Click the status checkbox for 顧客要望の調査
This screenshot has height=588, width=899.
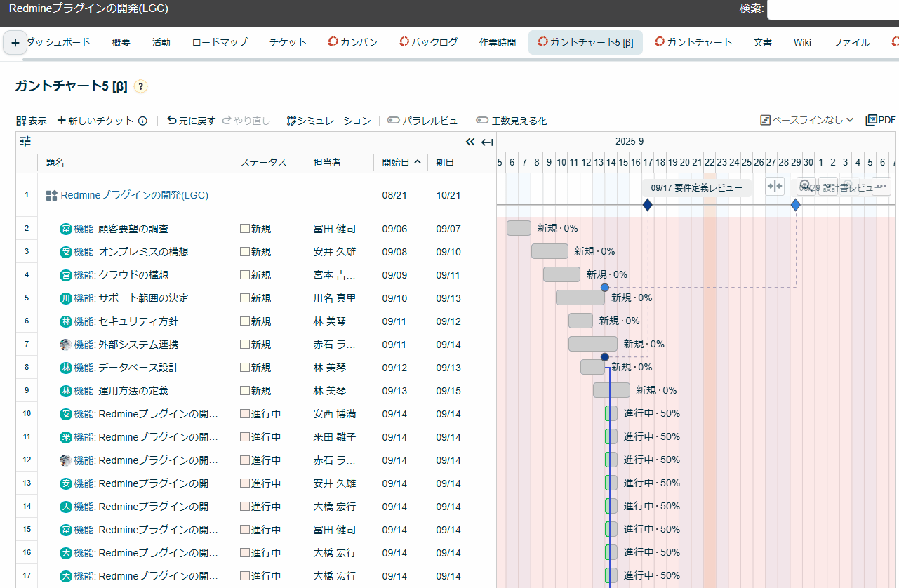(x=245, y=229)
